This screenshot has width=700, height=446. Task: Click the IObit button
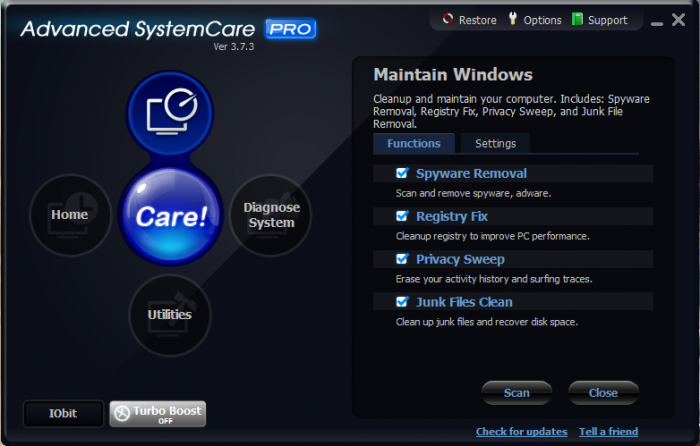click(x=63, y=413)
